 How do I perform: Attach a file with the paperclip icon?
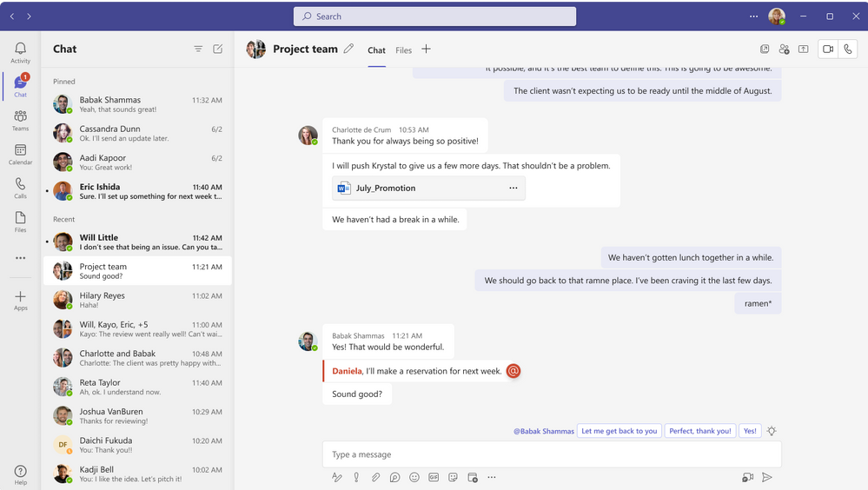pos(375,477)
